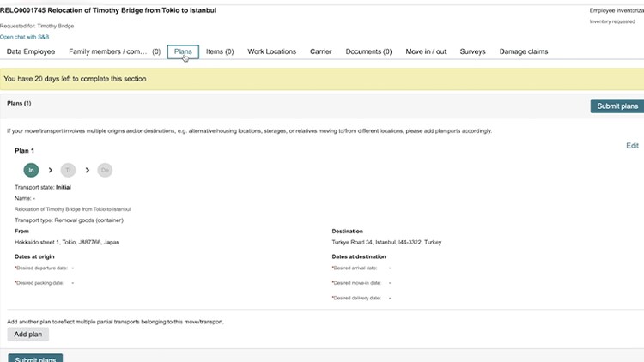644x362 pixels.
Task: Select the Plans tab
Action: click(183, 51)
